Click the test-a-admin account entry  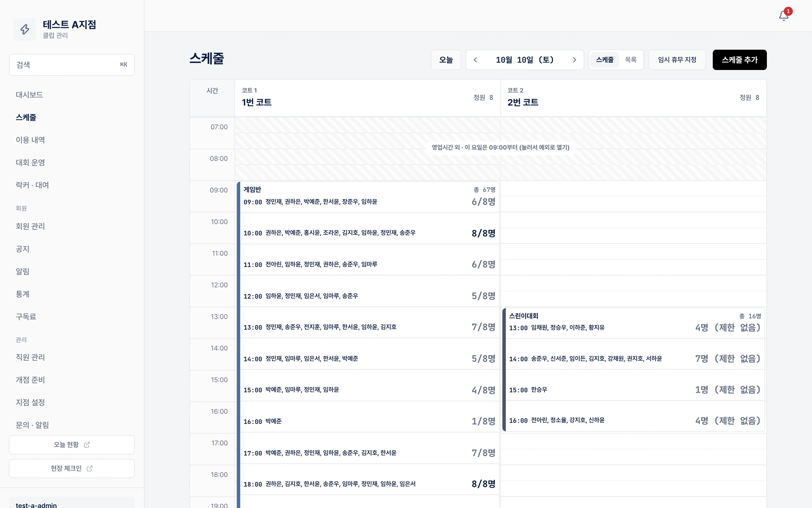click(72, 503)
